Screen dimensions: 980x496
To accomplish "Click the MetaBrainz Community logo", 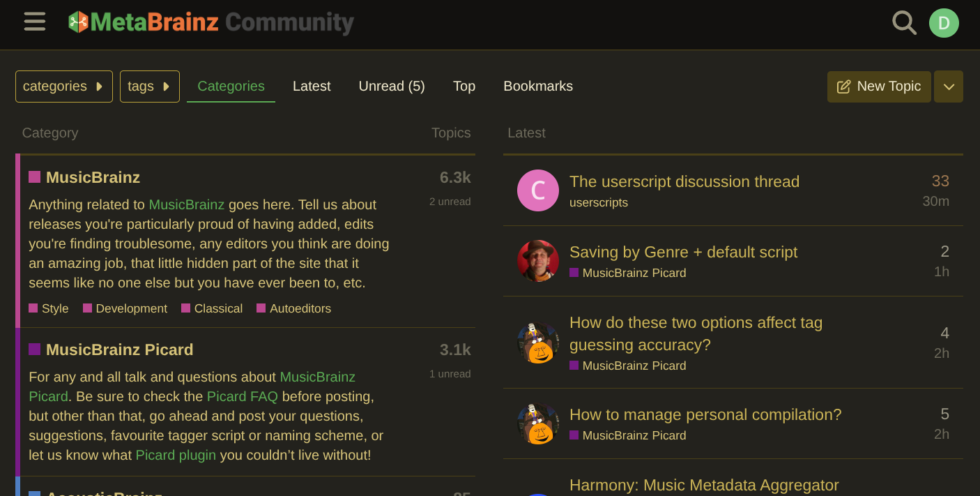I will [x=210, y=22].
